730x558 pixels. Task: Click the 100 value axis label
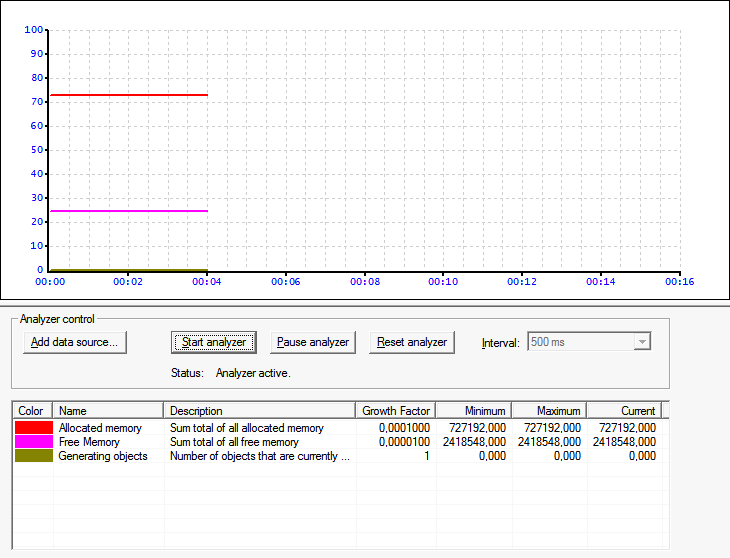34,30
